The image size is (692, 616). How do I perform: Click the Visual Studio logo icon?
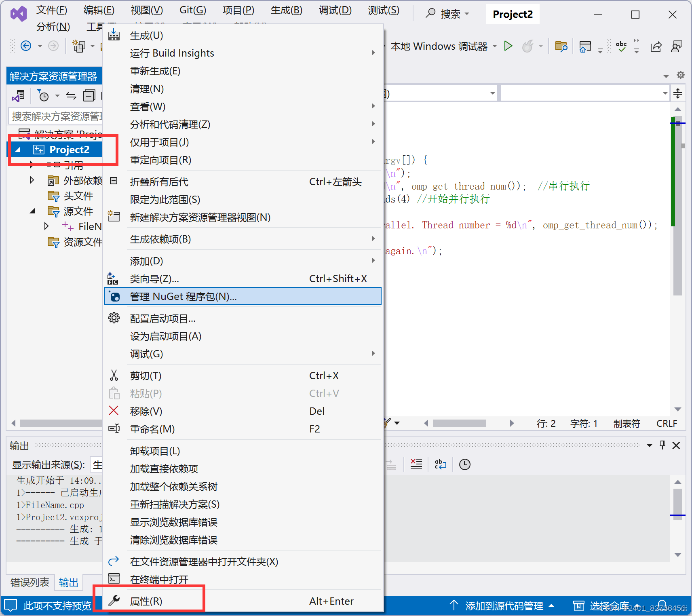tap(19, 14)
